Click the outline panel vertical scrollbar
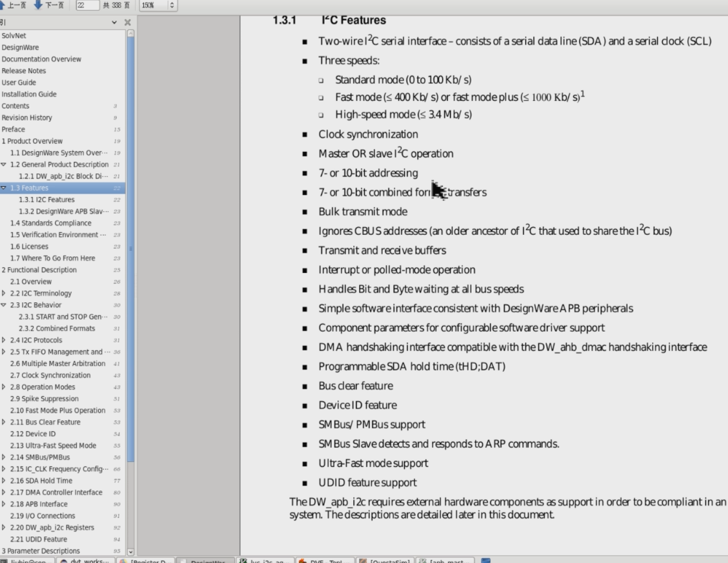728x563 pixels. pyautogui.click(x=130, y=249)
